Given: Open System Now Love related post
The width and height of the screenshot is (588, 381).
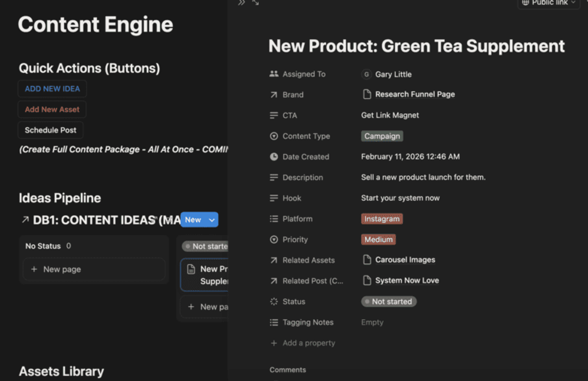Looking at the screenshot, I should point(407,280).
